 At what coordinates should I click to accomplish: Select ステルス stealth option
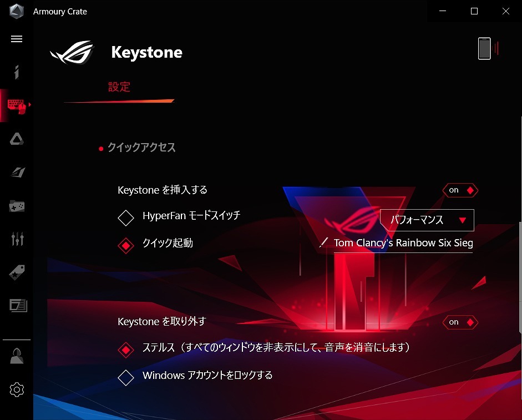126,350
